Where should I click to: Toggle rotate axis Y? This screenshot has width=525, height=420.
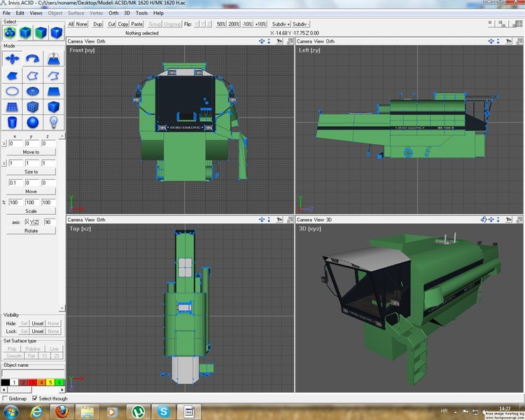click(x=31, y=222)
